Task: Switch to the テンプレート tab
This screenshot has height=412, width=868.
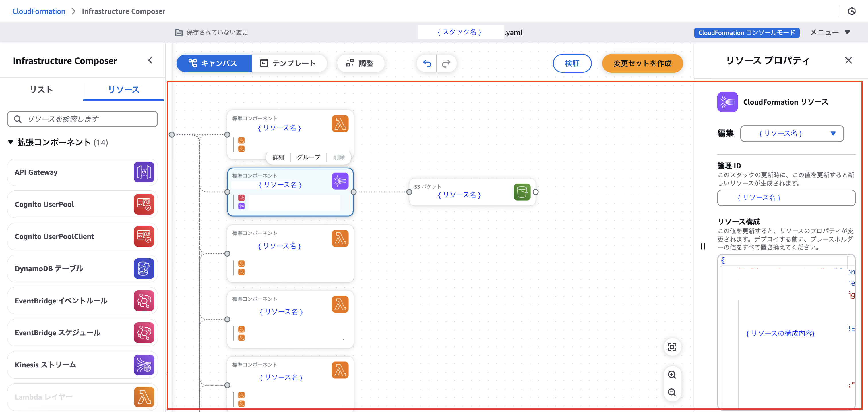Action: pyautogui.click(x=288, y=63)
